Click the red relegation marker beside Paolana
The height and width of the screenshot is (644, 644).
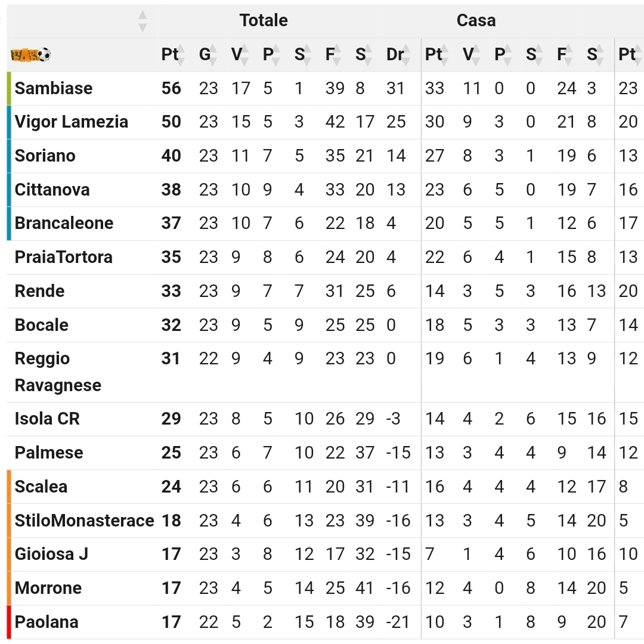9,622
